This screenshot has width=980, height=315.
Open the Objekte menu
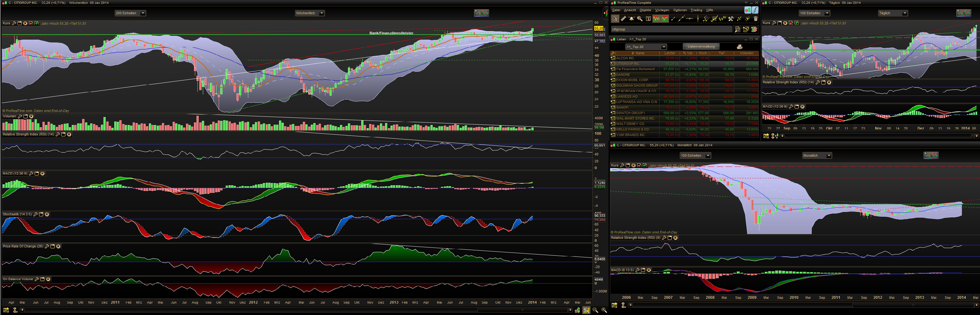[x=645, y=10]
